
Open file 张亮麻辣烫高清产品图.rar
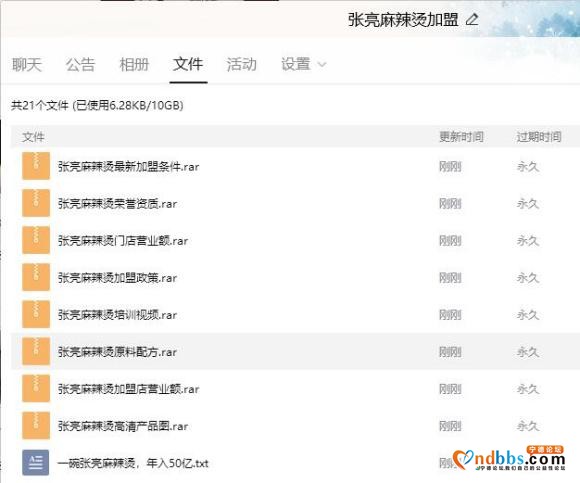pos(123,426)
